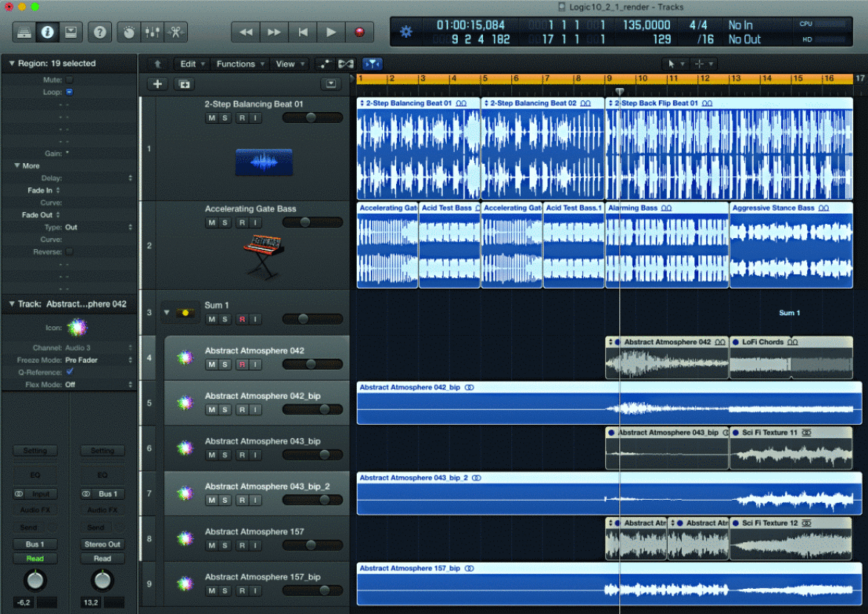This screenshot has height=614, width=868.
Task: Collapse the Sum 1 track stack triangle
Action: click(x=167, y=312)
